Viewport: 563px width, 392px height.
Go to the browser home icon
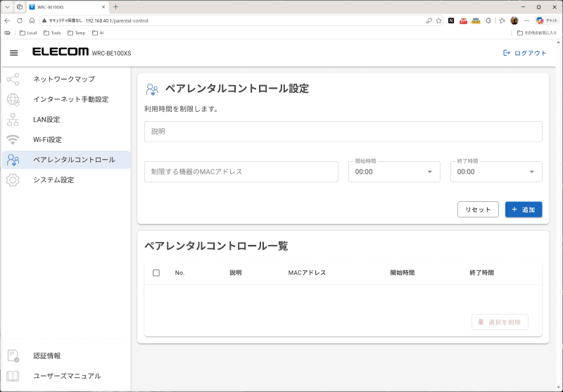[x=32, y=20]
